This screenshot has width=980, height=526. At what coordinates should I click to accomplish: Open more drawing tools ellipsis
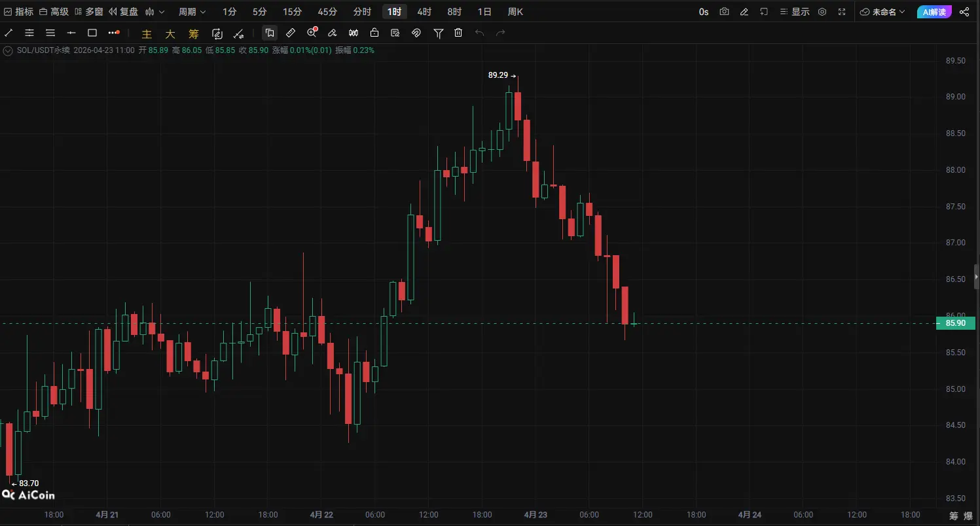point(114,32)
